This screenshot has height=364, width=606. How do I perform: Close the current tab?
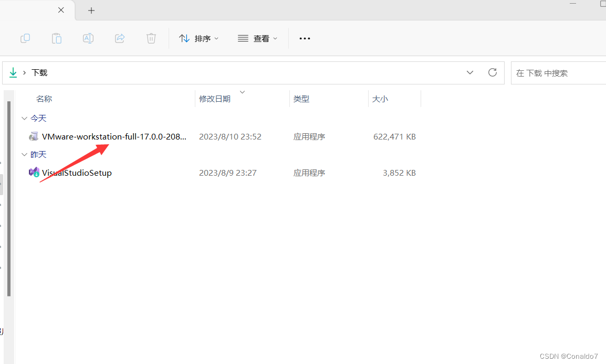(61, 10)
